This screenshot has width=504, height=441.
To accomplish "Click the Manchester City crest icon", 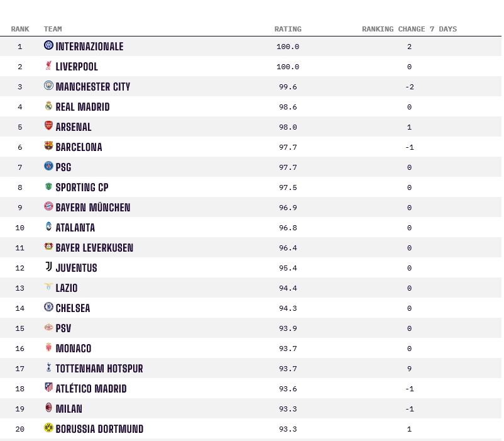I will pos(48,86).
